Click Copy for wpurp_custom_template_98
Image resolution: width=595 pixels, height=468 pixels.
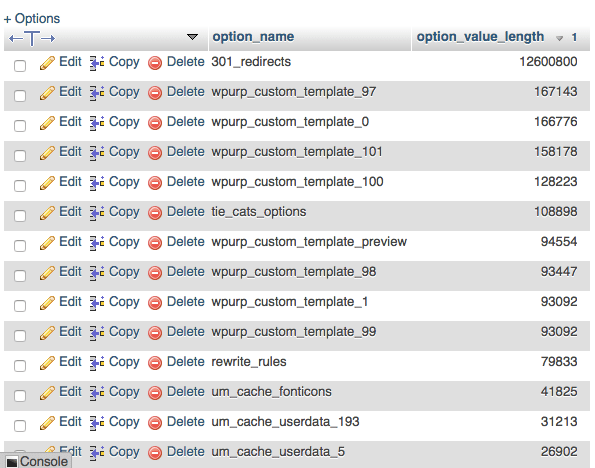(x=124, y=272)
